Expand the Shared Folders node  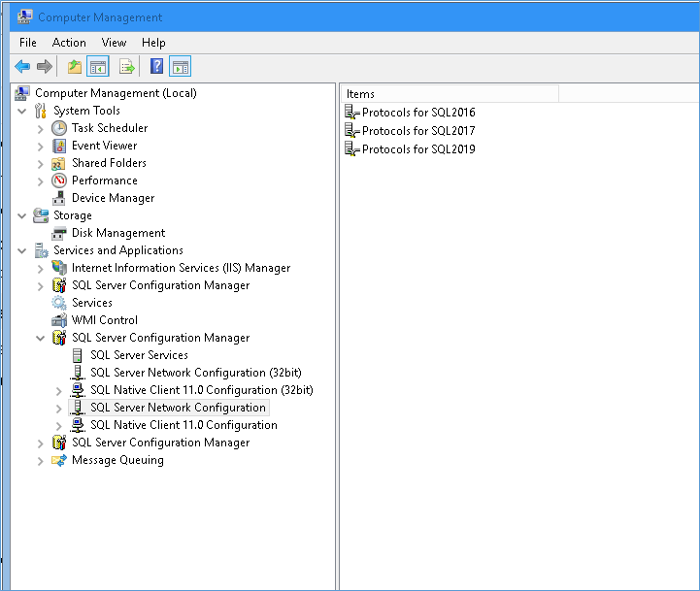pos(40,164)
